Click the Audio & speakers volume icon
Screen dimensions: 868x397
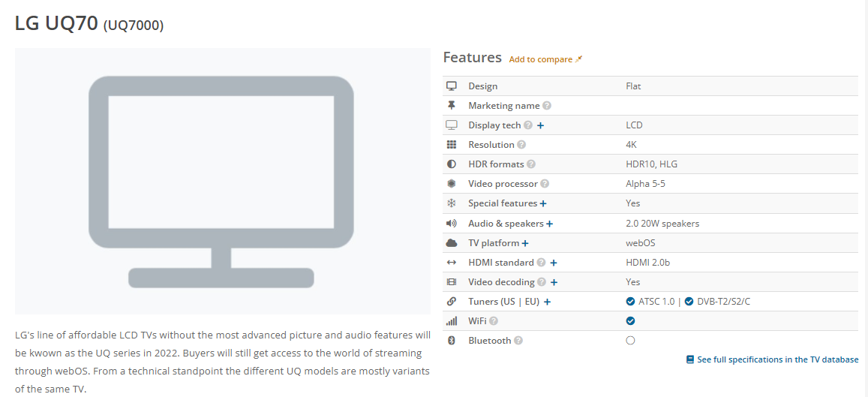(451, 224)
